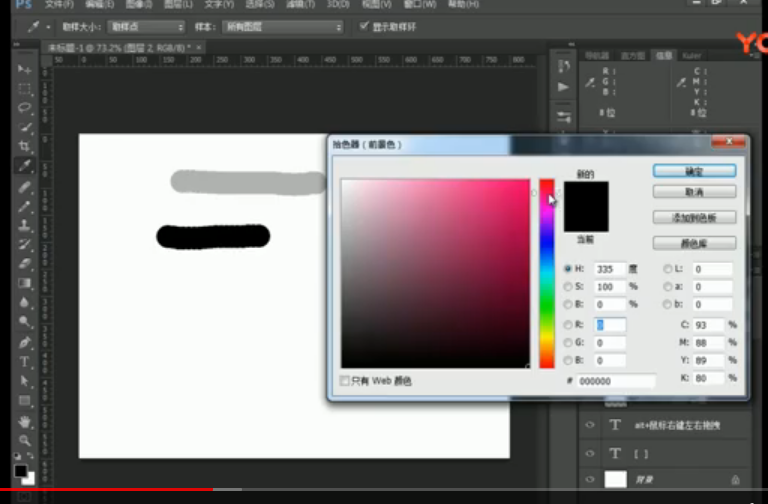The image size is (768, 504).
Task: Open the Properties panel sliders icon
Action: 563,117
